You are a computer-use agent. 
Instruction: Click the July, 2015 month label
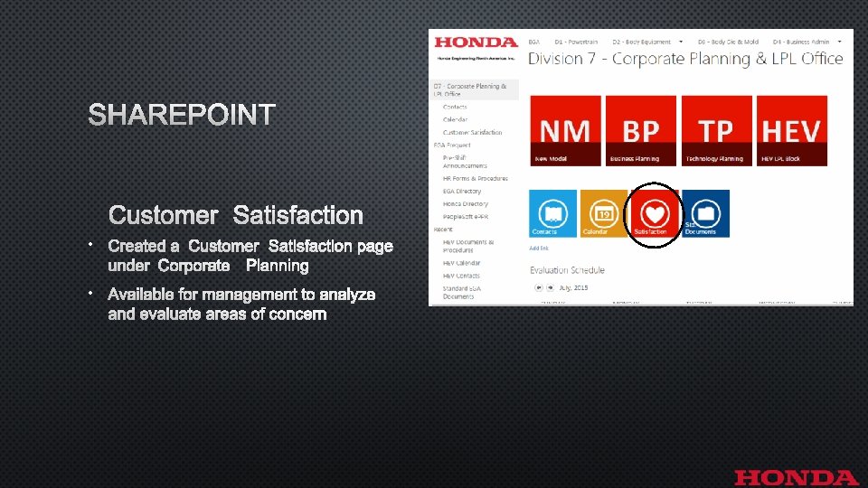(x=573, y=287)
